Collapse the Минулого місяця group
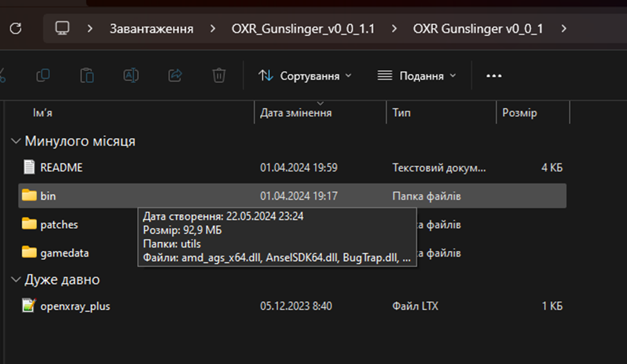This screenshot has width=627, height=364. coord(15,141)
